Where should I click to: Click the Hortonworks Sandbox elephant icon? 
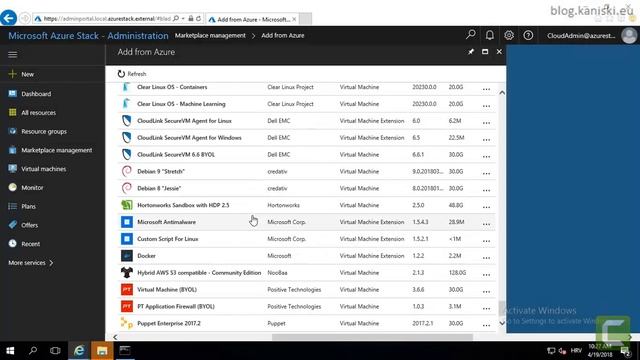(x=127, y=205)
